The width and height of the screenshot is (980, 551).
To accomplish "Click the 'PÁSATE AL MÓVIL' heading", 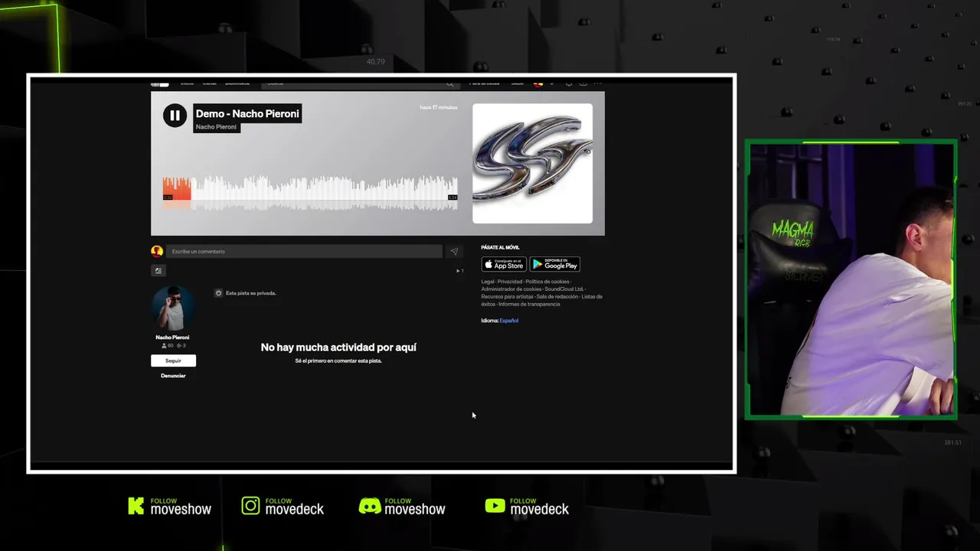I will pyautogui.click(x=500, y=248).
